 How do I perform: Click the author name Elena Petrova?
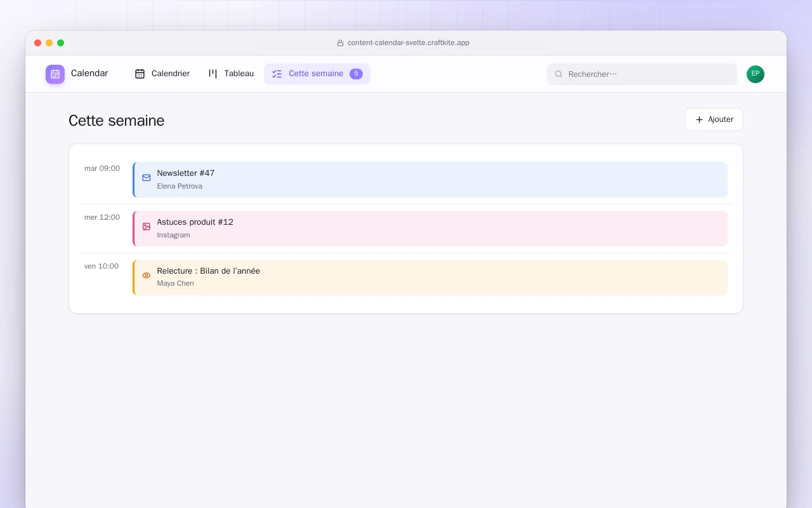pyautogui.click(x=180, y=187)
